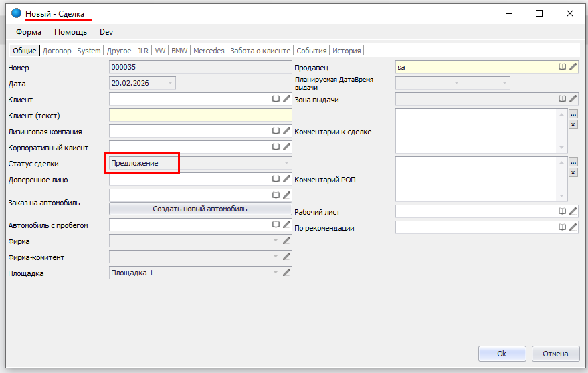Switch to the Договор tab
Image resolution: width=588 pixels, height=373 pixels.
57,51
